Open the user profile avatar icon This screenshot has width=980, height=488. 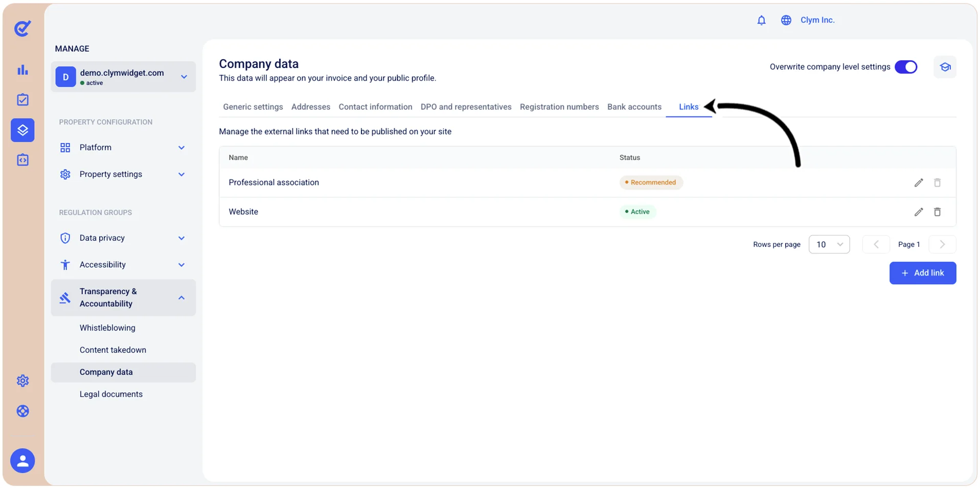pyautogui.click(x=22, y=460)
